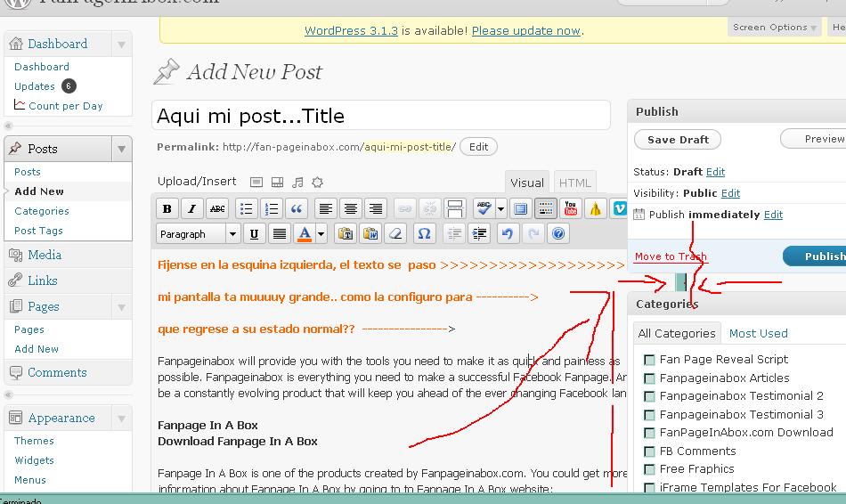Toggle the spellchecker icon

484,209
